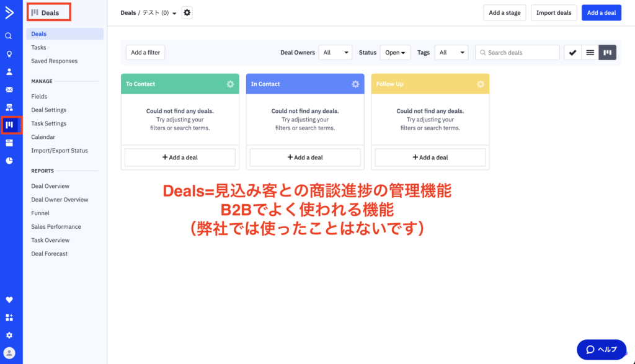Focus the Search deals field
The image size is (635, 364).
517,52
